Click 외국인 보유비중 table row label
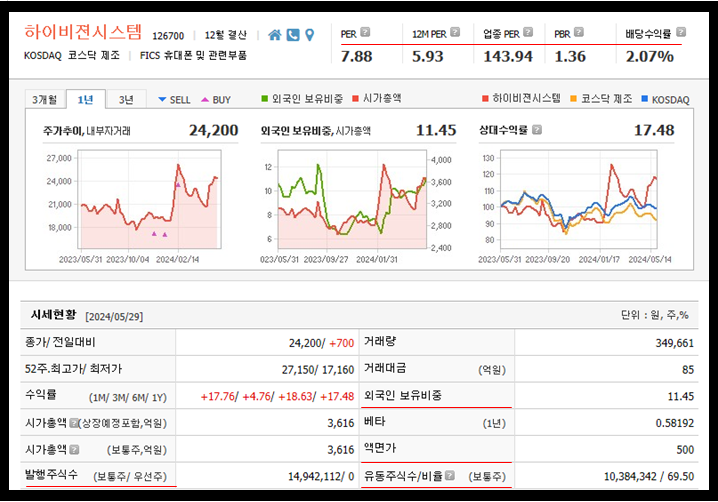This screenshot has width=718, height=502. click(403, 396)
